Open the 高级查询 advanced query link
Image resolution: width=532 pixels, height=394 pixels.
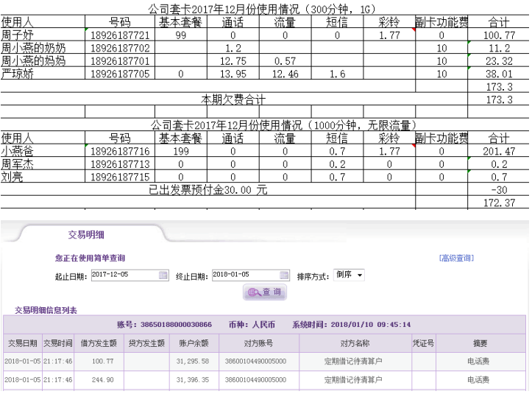tap(456, 258)
